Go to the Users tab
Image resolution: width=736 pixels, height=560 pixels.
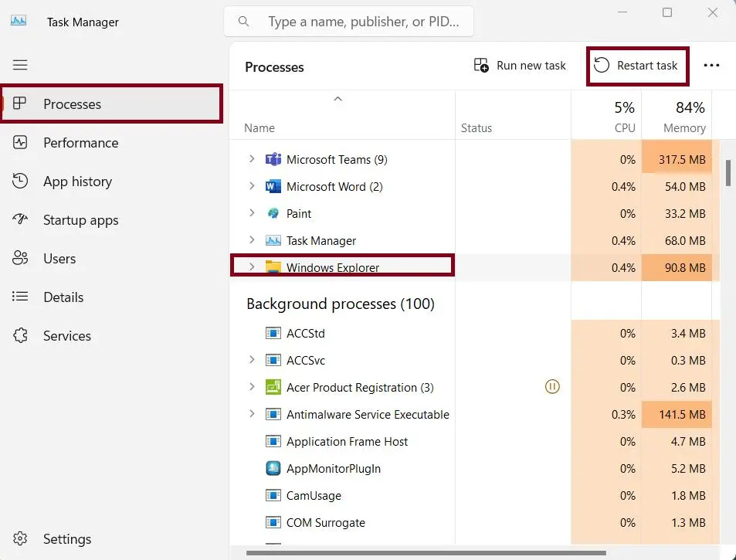[x=112, y=258]
